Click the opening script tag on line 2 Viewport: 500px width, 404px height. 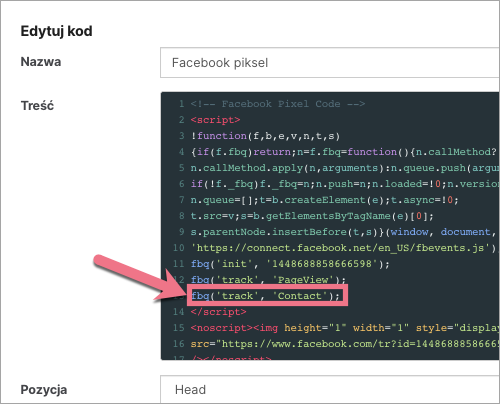pos(215,120)
